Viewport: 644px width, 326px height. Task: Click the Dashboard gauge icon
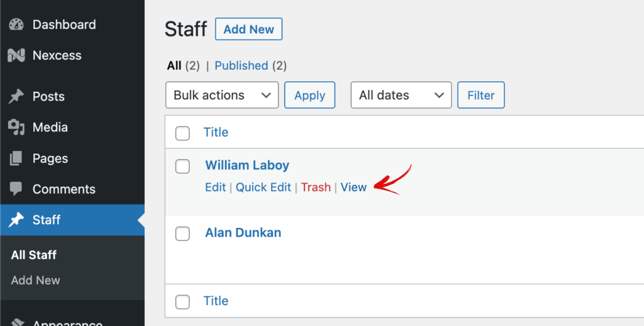16,25
